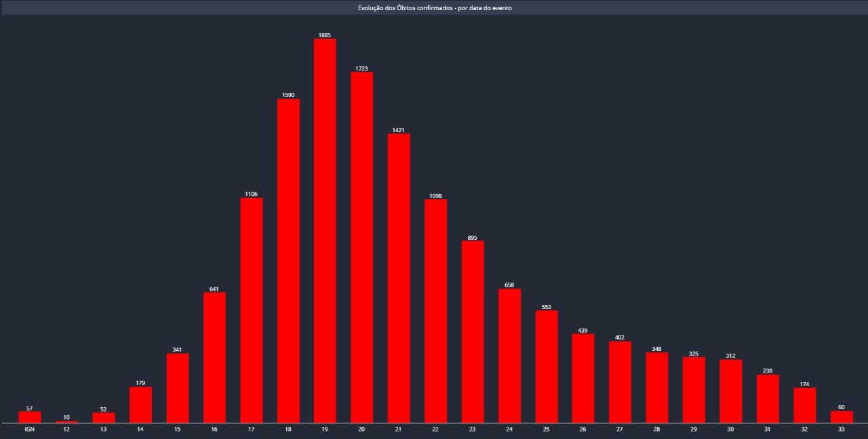The image size is (868, 439).
Task: Click the week 15 bar showing 341
Action: pyautogui.click(x=178, y=388)
